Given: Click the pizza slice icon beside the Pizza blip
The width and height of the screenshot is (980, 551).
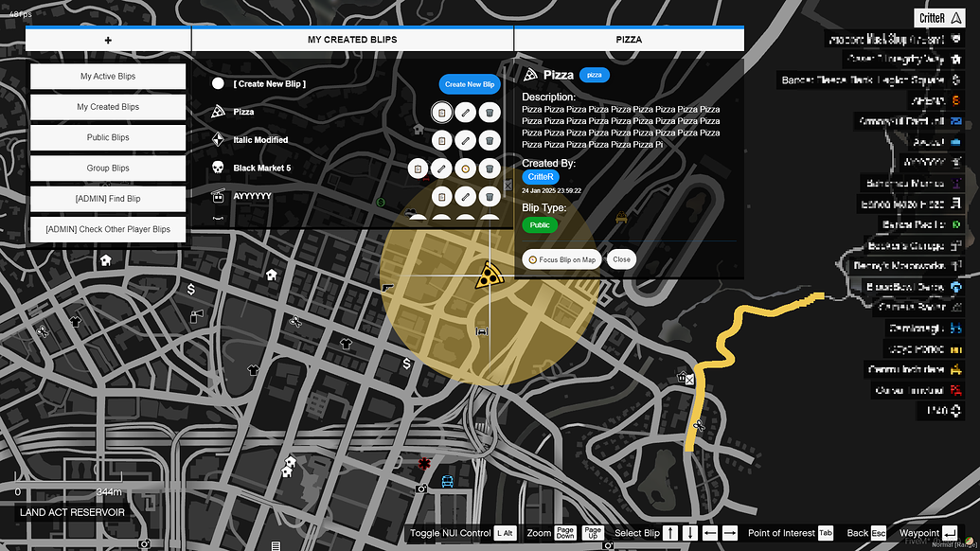Looking at the screenshot, I should pyautogui.click(x=220, y=111).
